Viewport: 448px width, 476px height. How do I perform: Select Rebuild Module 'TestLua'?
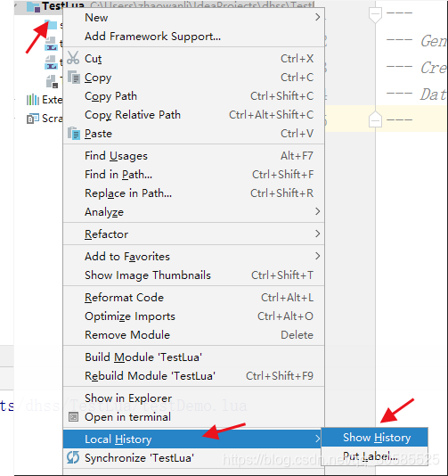point(193,376)
